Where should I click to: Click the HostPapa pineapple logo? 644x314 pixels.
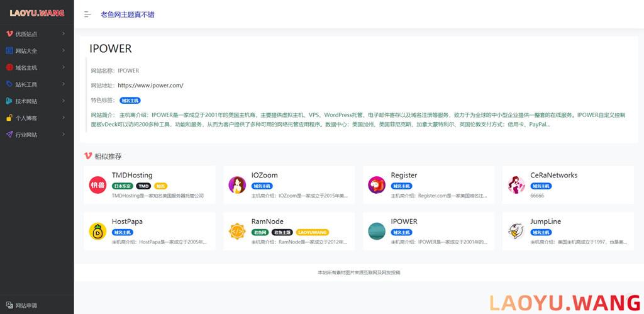point(97,232)
